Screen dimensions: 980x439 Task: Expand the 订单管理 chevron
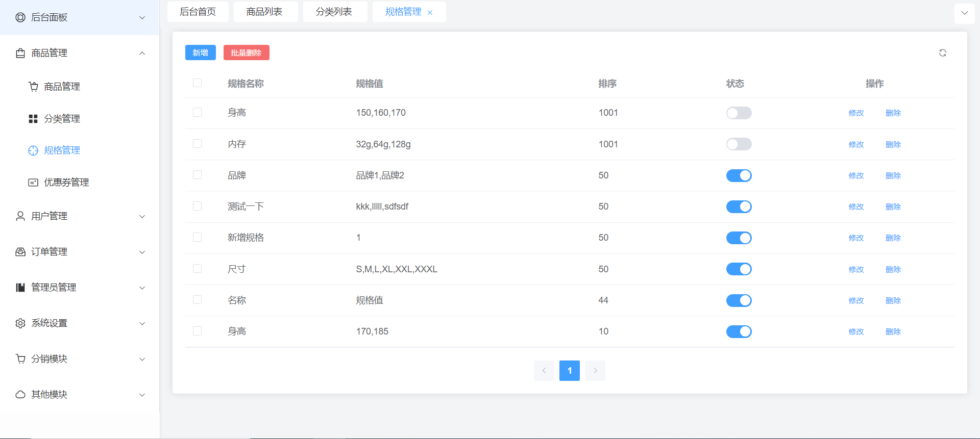click(x=142, y=252)
